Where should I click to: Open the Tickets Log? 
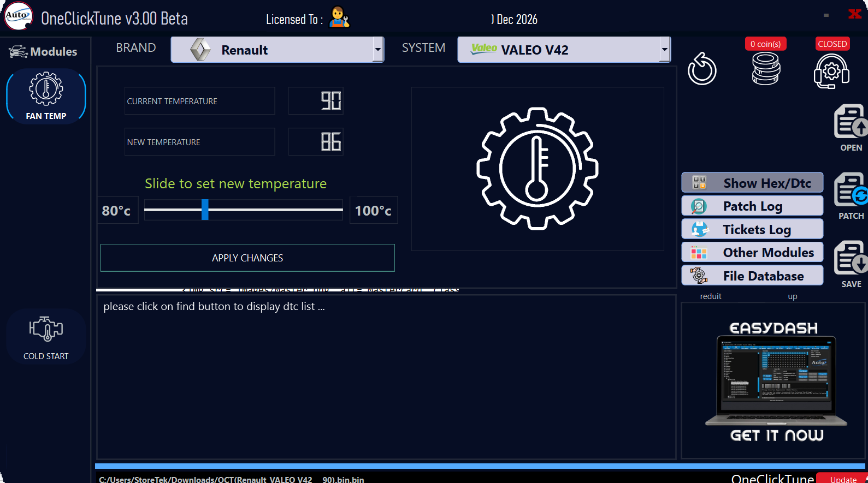coord(752,229)
